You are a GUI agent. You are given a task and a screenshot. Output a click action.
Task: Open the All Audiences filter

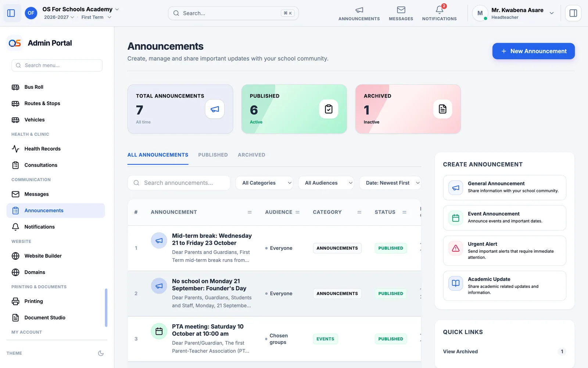click(326, 183)
